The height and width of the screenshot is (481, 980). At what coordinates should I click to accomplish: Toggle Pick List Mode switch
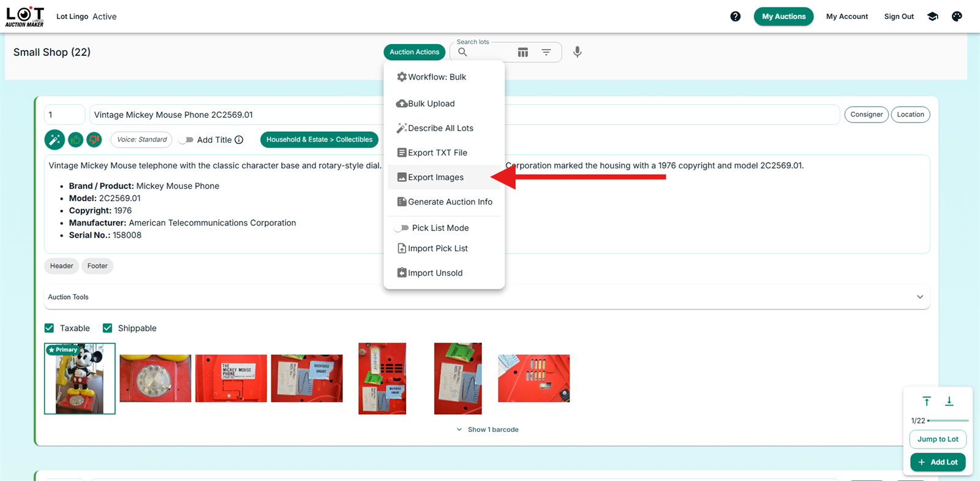(x=401, y=228)
